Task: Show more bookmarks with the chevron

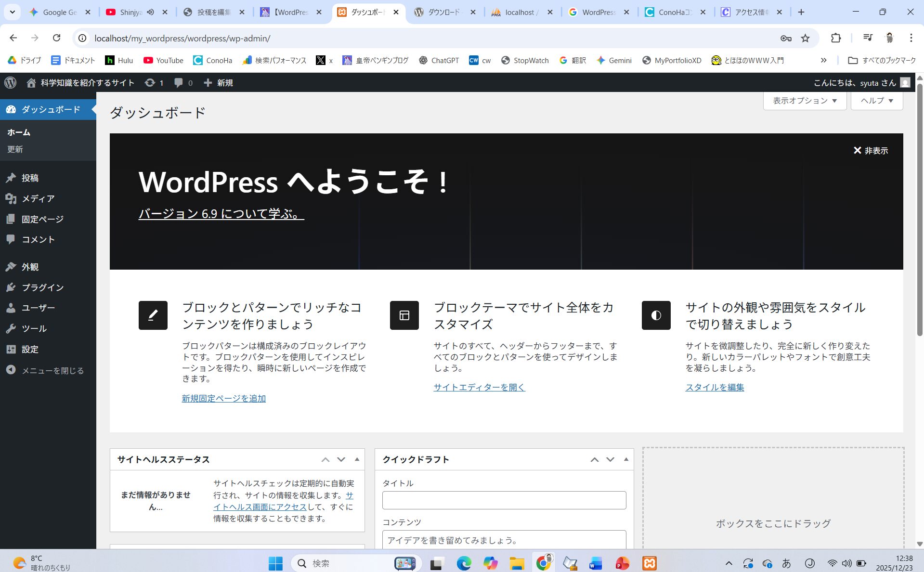Action: (823, 60)
